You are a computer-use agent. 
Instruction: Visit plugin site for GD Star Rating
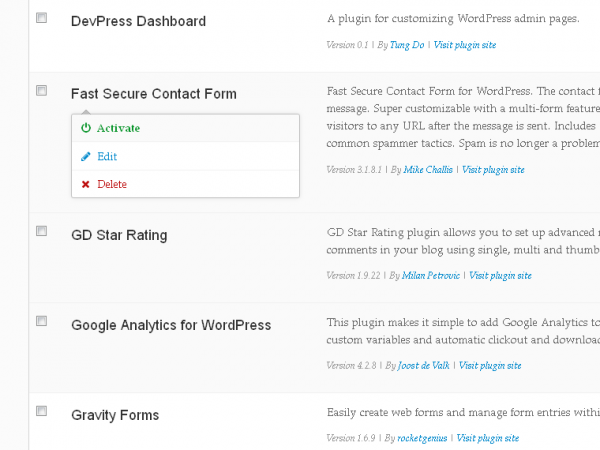click(x=500, y=276)
